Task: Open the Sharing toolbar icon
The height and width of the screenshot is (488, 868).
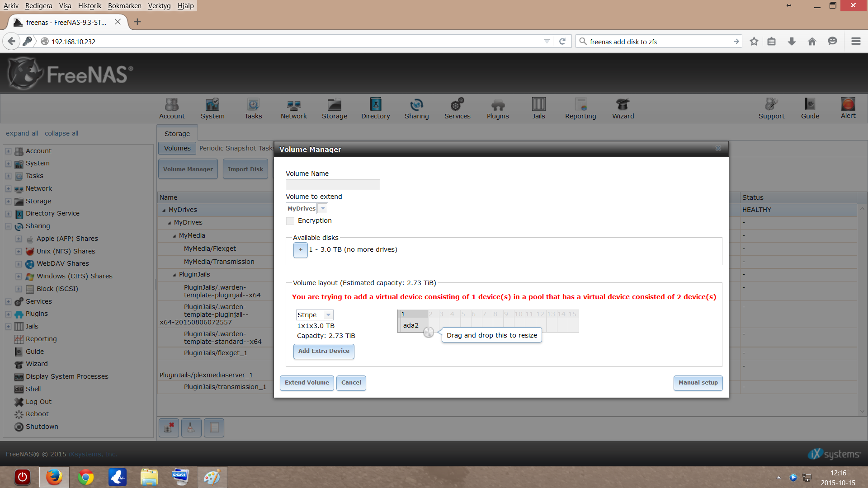Action: 417,109
